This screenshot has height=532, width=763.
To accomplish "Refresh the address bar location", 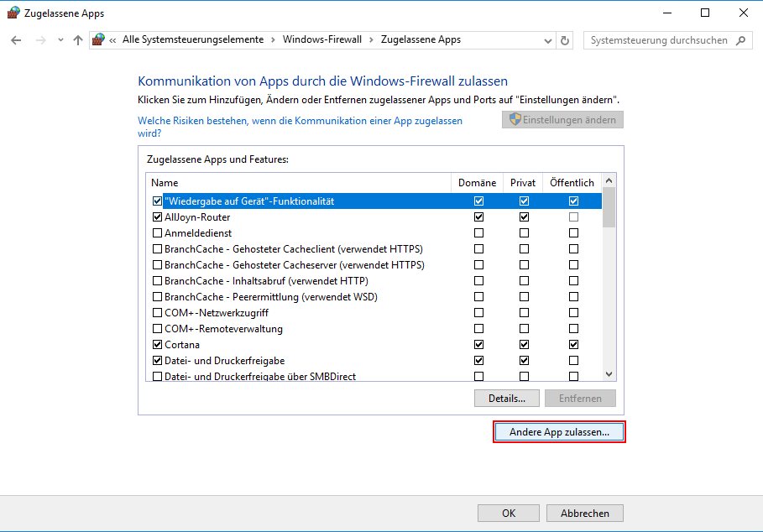I will [x=564, y=40].
